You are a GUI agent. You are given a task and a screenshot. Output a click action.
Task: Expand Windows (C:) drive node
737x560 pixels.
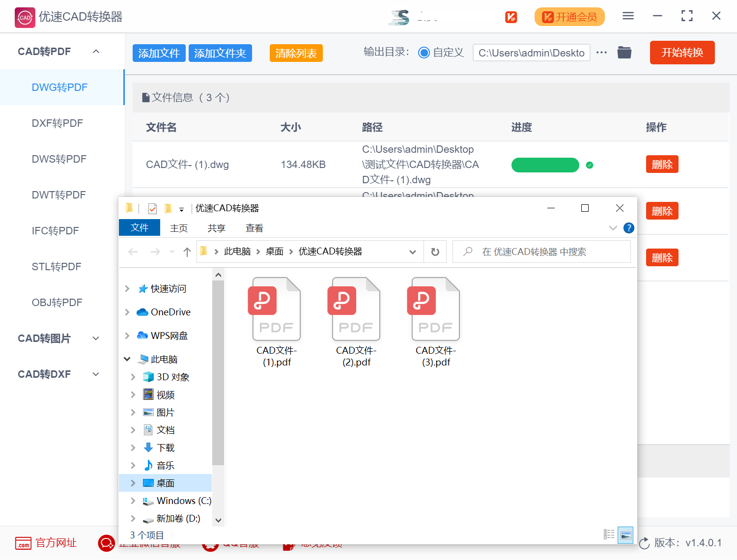(x=133, y=501)
